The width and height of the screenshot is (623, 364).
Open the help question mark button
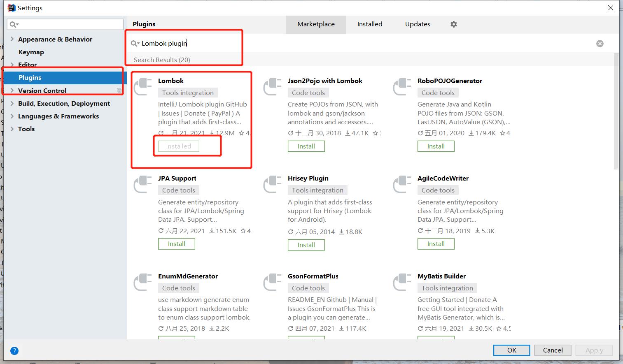(x=14, y=351)
